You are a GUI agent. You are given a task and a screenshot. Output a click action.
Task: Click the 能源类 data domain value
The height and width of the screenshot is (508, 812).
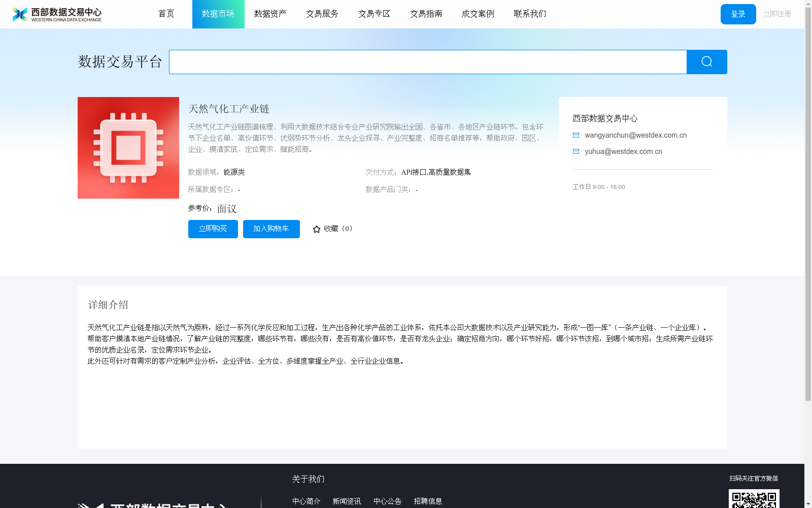pyautogui.click(x=234, y=172)
